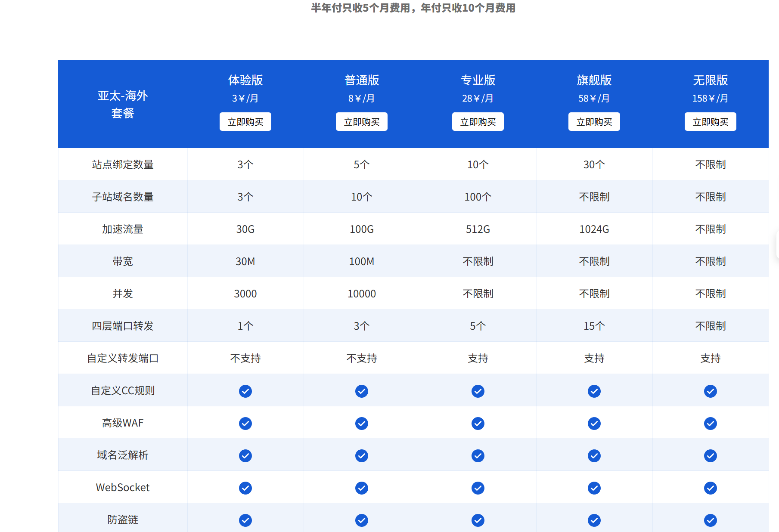This screenshot has height=532, width=779.
Task: Toggle the 域名泛解析 checkmark for 普通版
Action: (362, 455)
